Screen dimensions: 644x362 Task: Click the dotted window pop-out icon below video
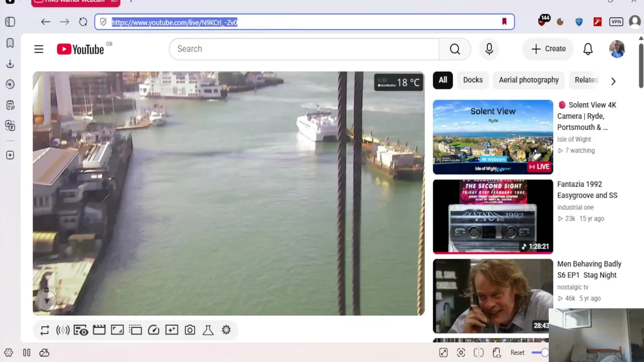[x=135, y=330]
